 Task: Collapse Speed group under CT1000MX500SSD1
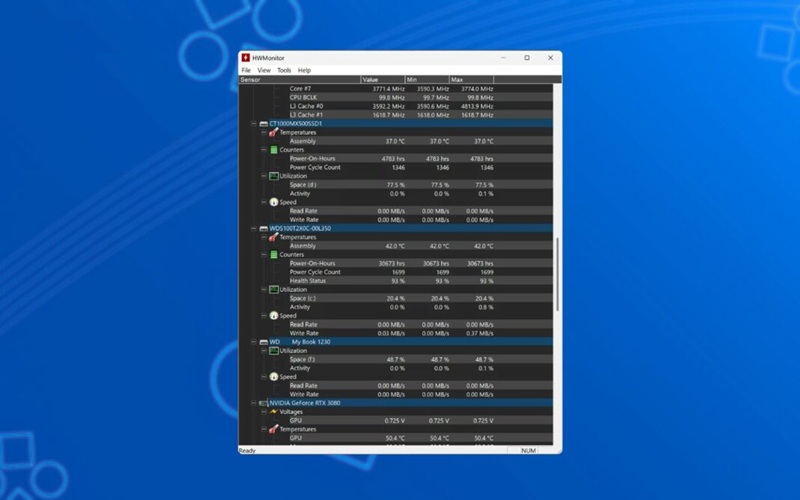(x=264, y=202)
